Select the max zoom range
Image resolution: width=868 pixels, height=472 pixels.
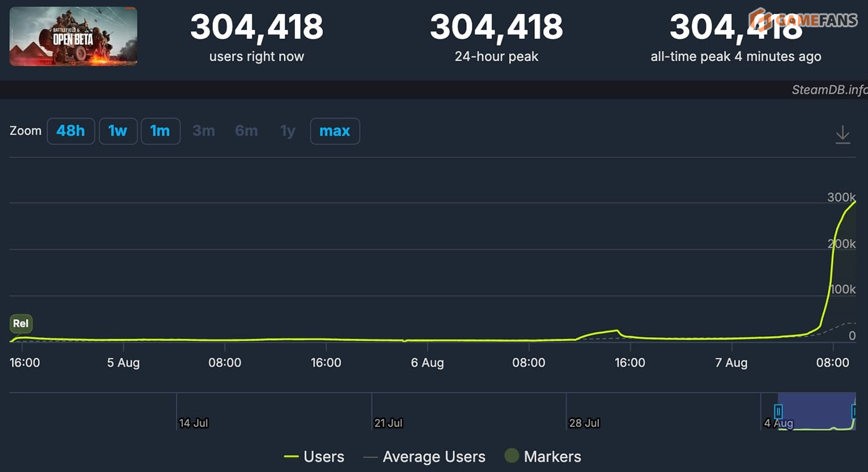(335, 131)
